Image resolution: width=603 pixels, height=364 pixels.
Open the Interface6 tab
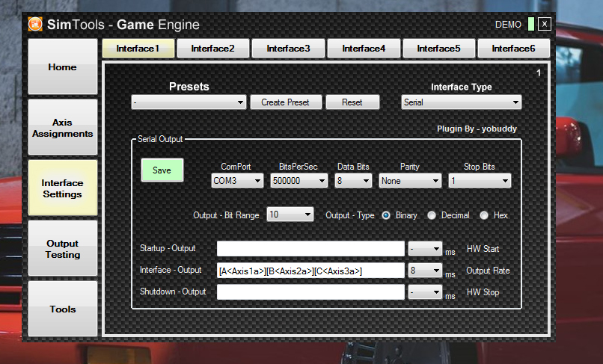pyautogui.click(x=514, y=49)
